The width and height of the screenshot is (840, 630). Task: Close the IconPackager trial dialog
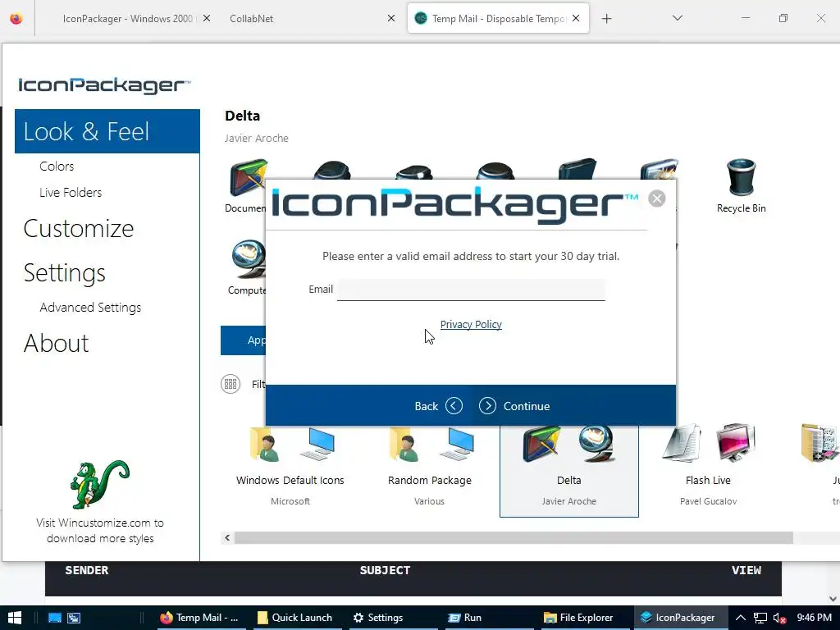657,199
